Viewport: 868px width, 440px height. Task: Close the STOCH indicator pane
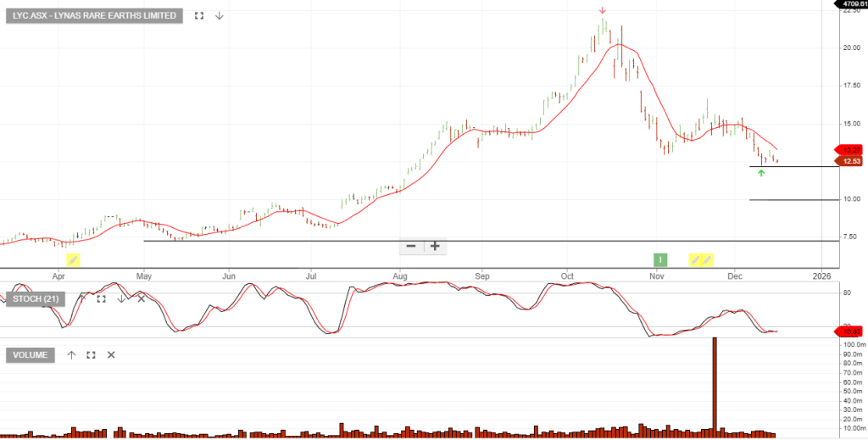point(141,298)
